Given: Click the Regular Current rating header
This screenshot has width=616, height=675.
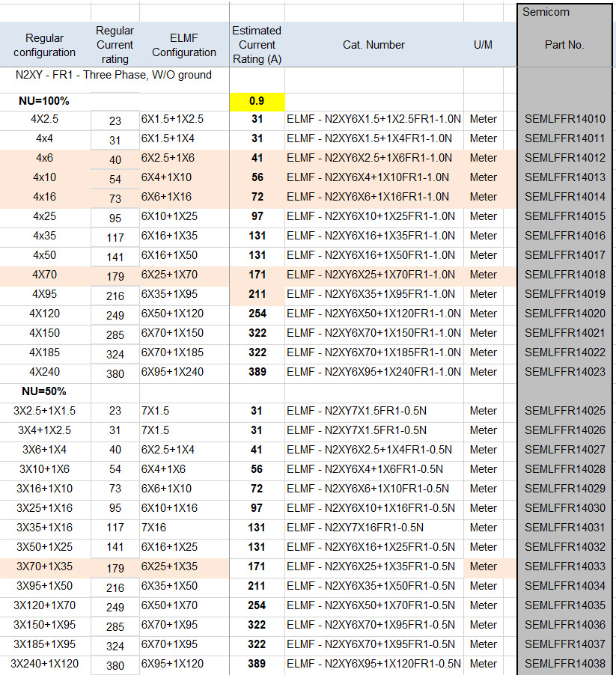Looking at the screenshot, I should [115, 45].
